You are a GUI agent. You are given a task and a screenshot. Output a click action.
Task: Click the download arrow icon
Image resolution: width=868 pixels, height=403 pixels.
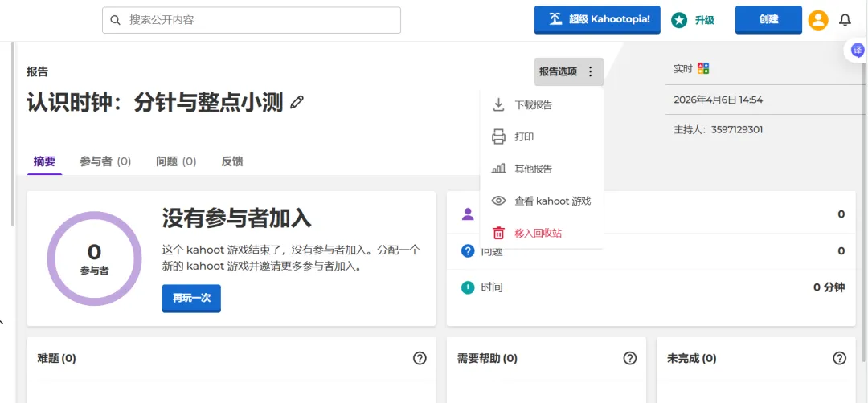(499, 105)
